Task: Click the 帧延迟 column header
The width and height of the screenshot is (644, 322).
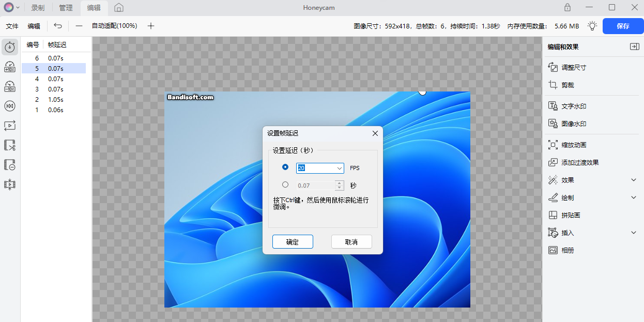Action: point(57,45)
